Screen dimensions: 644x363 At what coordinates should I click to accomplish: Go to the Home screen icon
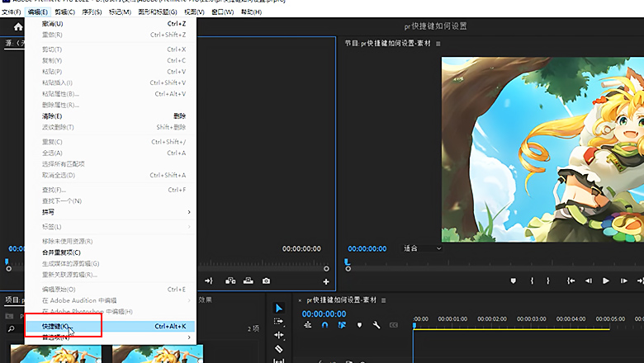tap(18, 27)
